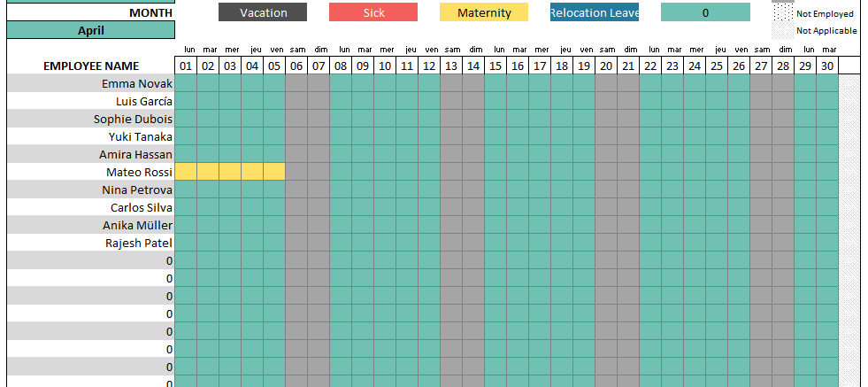Click the red Sick legend swatch
Image resolution: width=868 pixels, height=387 pixels.
pyautogui.click(x=373, y=12)
